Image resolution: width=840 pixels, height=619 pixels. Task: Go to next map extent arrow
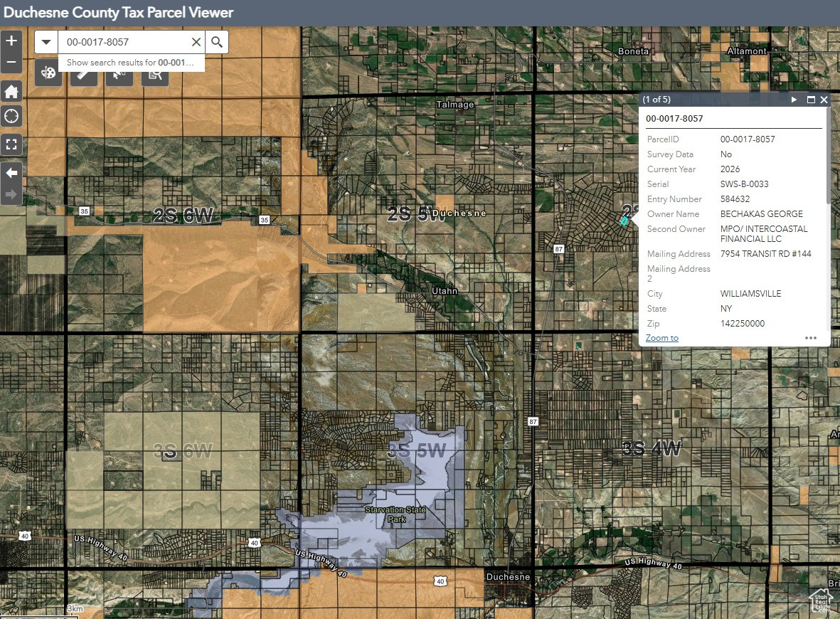11,194
